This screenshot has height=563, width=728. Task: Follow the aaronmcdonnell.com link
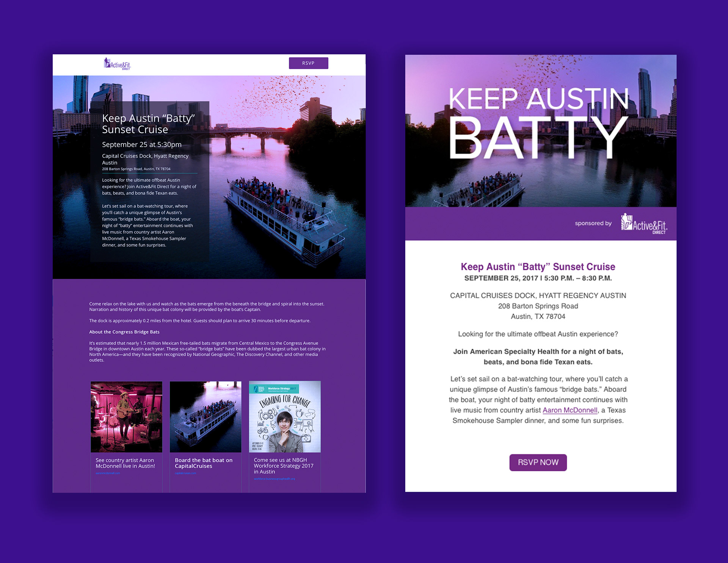[108, 473]
